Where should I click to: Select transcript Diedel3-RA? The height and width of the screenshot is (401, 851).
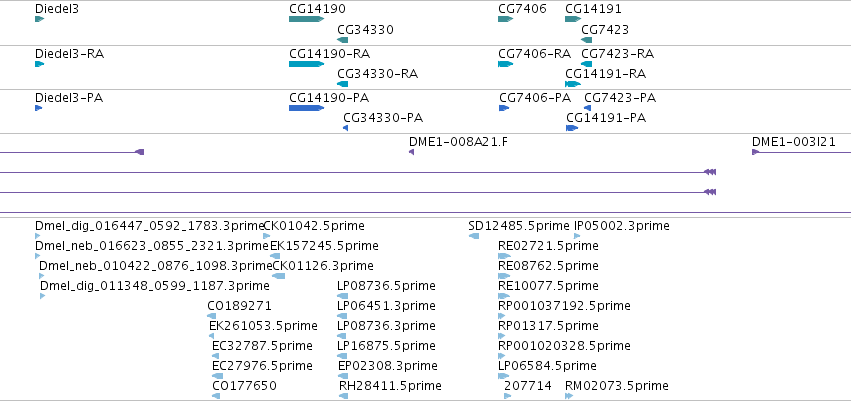click(x=69, y=54)
